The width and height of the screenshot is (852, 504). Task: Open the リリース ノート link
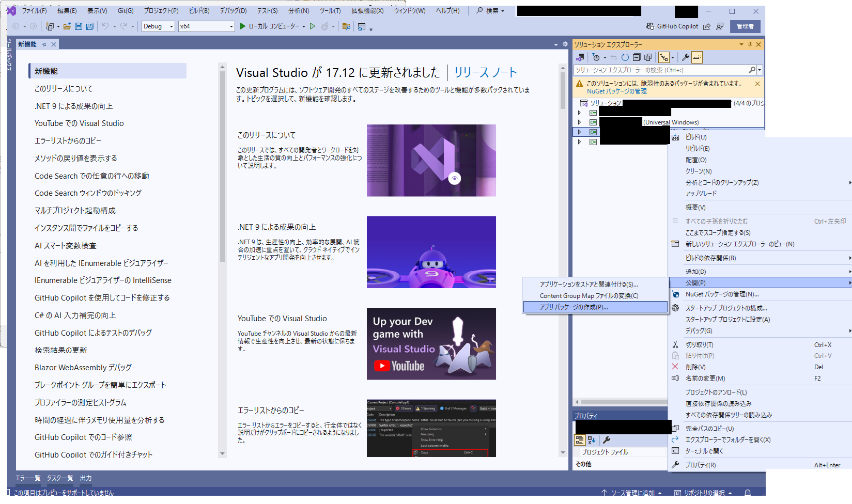tap(485, 72)
